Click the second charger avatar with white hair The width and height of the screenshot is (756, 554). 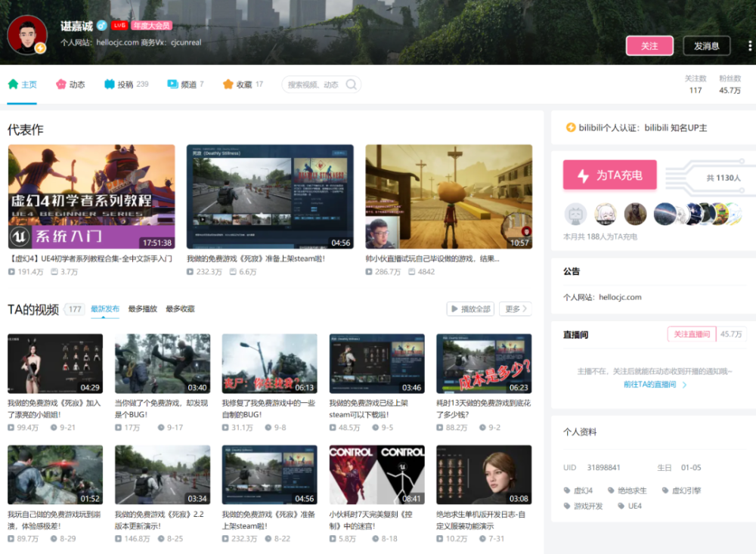[605, 214]
